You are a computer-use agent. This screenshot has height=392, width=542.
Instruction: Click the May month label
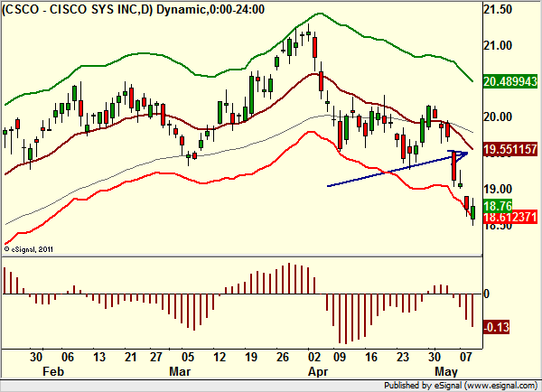tap(446, 371)
